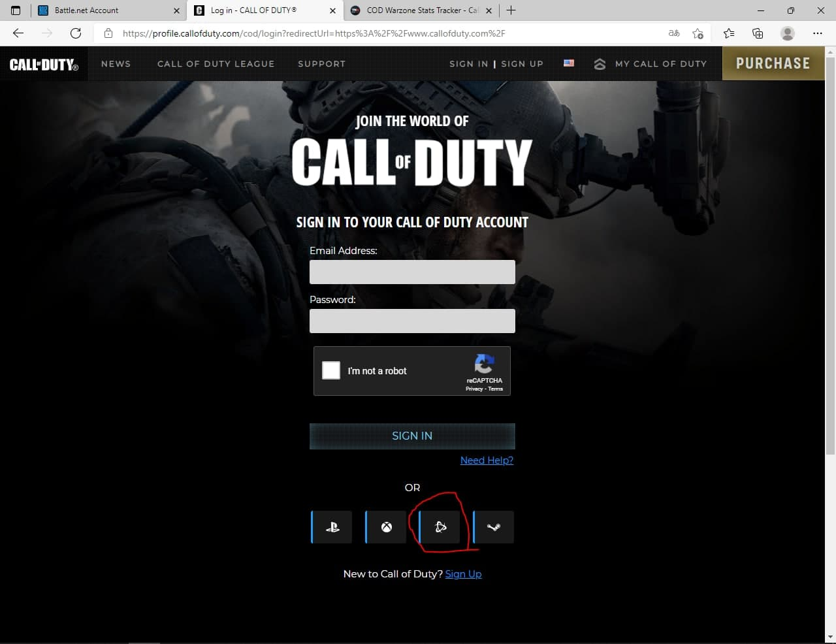Open the tab actions menu icon

16,10
